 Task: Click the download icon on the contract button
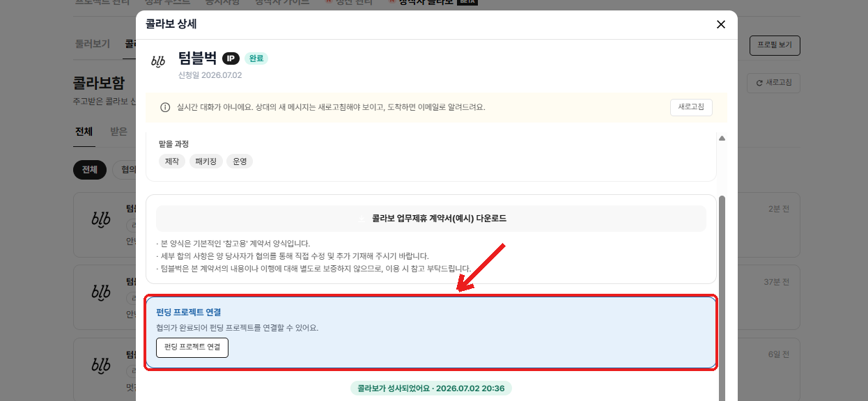click(362, 218)
